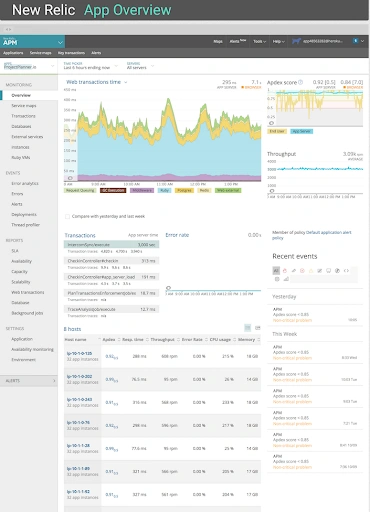Filter recent events by red fire/critical icon
The image size is (370, 512).
(285, 270)
